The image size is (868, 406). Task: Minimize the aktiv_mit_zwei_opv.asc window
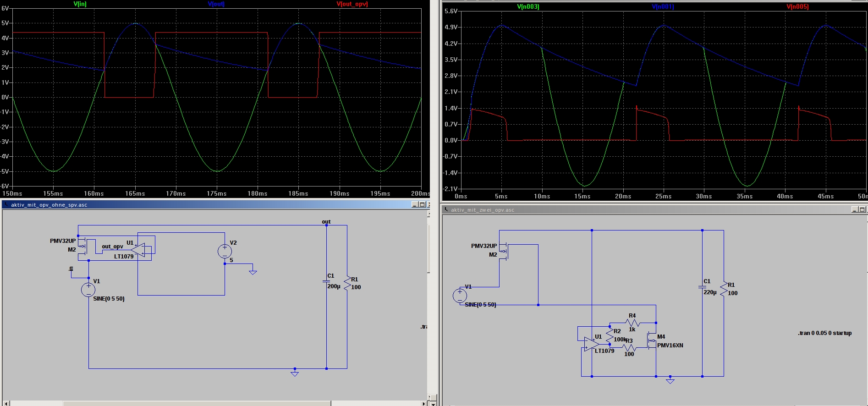855,209
